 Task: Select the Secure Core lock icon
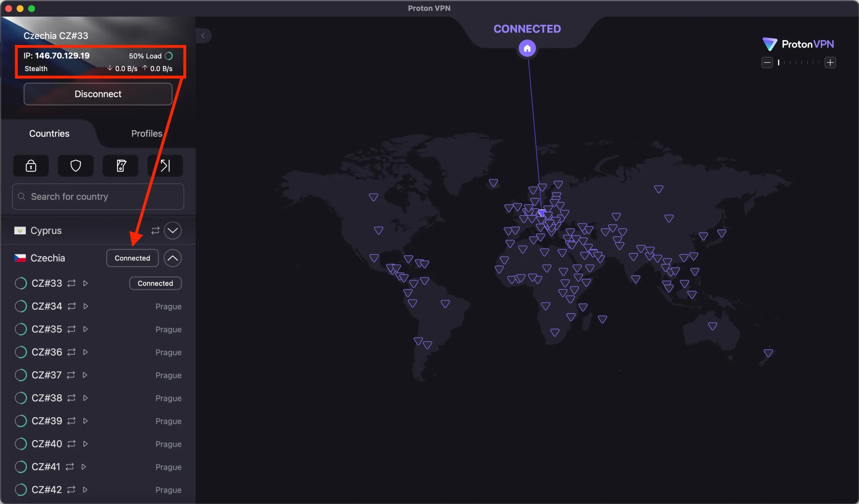(31, 166)
